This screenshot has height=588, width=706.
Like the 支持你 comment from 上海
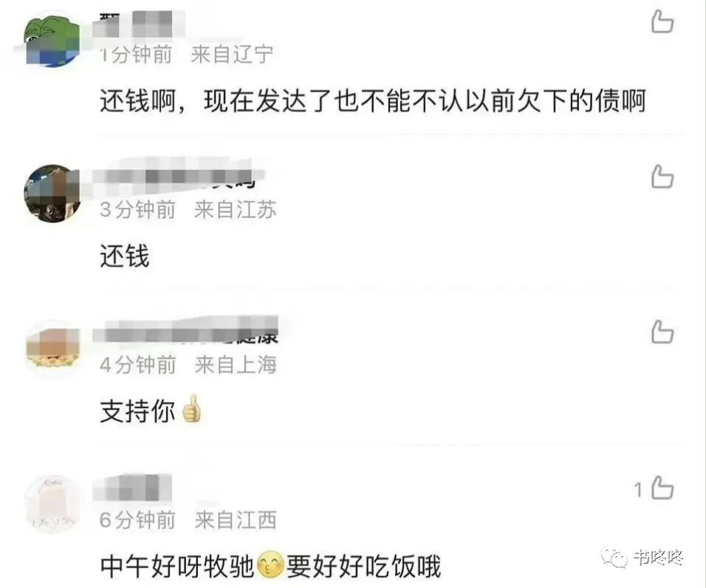[662, 332]
